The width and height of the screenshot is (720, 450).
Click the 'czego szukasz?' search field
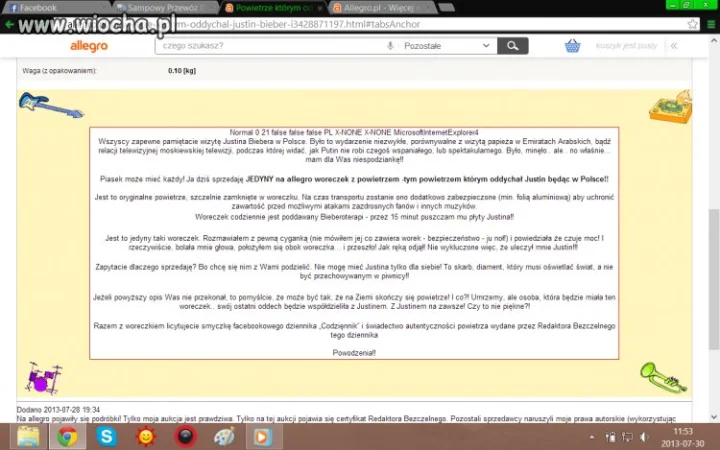[x=273, y=46]
